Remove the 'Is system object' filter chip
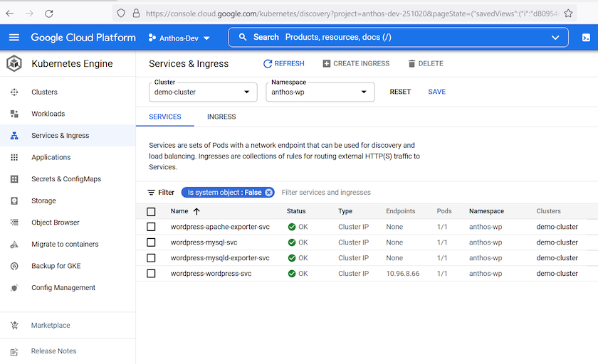The height and width of the screenshot is (364, 598). point(268,193)
